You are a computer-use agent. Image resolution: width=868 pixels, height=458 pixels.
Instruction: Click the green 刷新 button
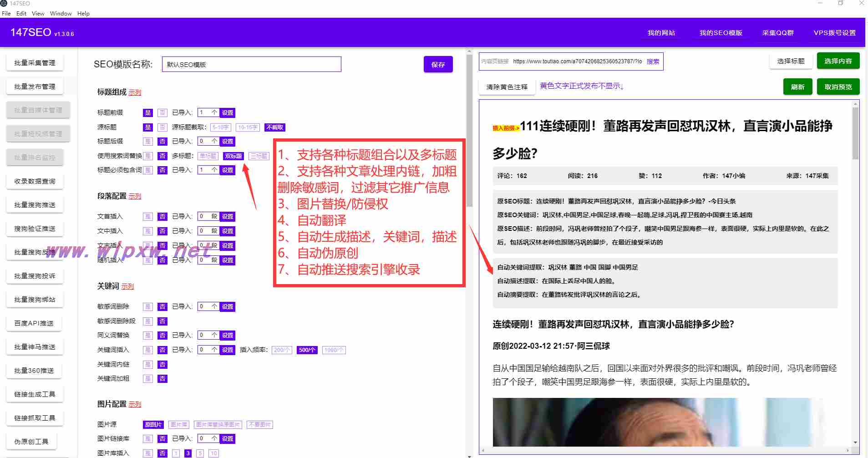[797, 87]
